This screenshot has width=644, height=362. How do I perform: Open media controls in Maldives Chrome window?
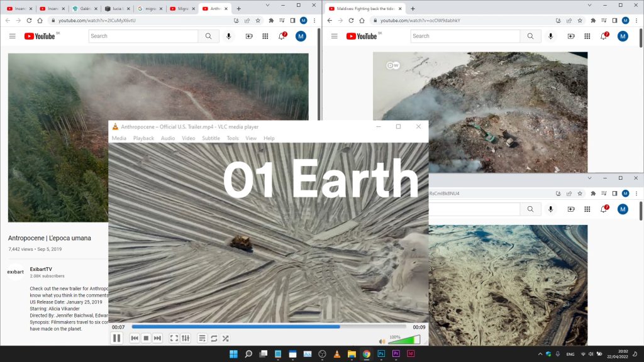point(604,21)
